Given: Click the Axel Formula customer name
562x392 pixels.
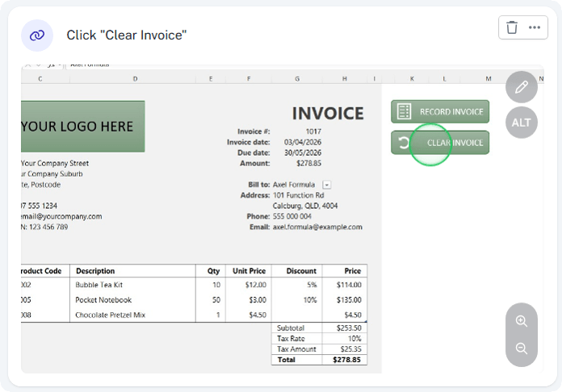Looking at the screenshot, I should (294, 185).
